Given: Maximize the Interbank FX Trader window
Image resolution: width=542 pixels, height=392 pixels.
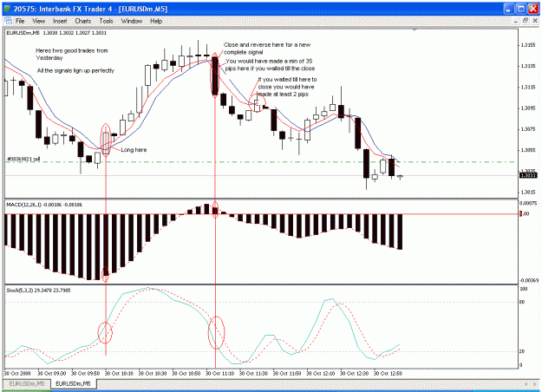Looking at the screenshot, I should click(521, 9).
